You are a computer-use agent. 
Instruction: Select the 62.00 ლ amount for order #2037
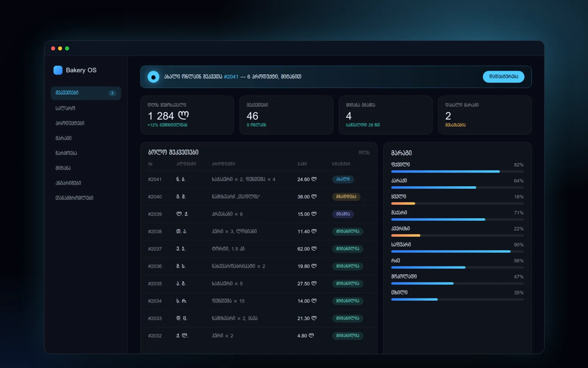click(x=307, y=249)
